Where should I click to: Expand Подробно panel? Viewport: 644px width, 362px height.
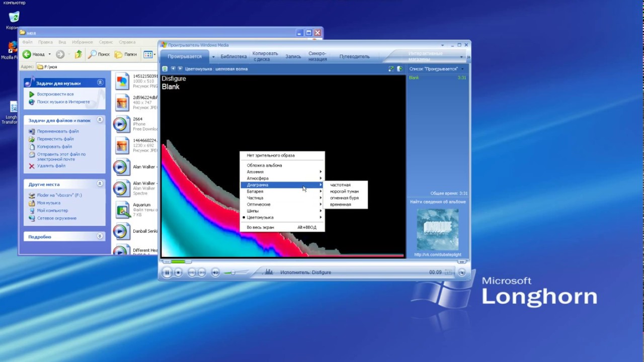[x=100, y=236]
